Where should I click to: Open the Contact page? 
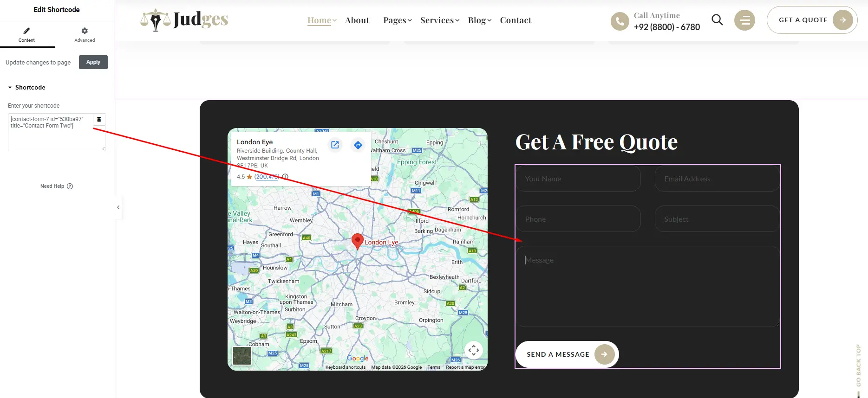pyautogui.click(x=516, y=20)
